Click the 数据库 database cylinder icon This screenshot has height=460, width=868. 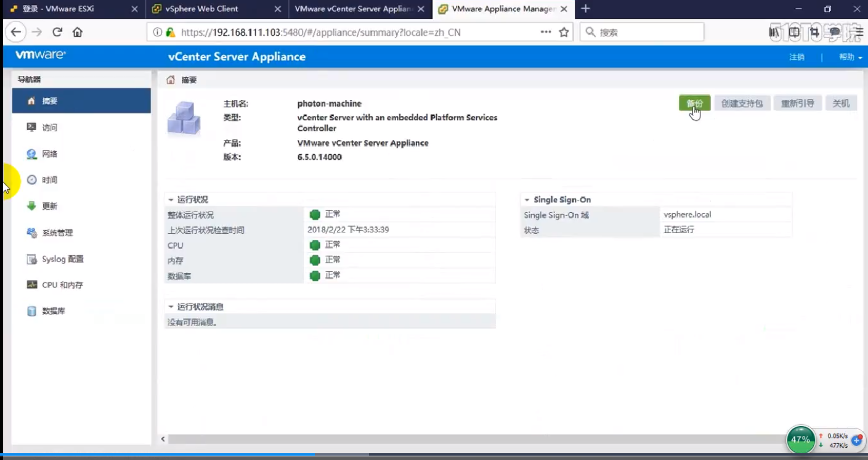[x=31, y=311]
